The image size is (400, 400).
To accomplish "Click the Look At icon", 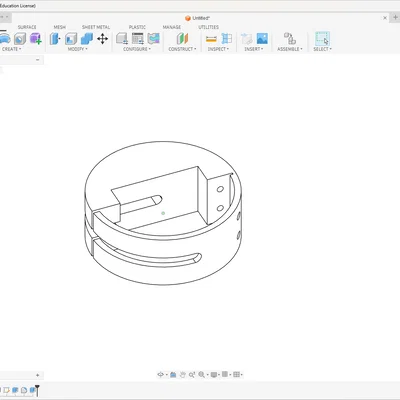I will click(173, 375).
